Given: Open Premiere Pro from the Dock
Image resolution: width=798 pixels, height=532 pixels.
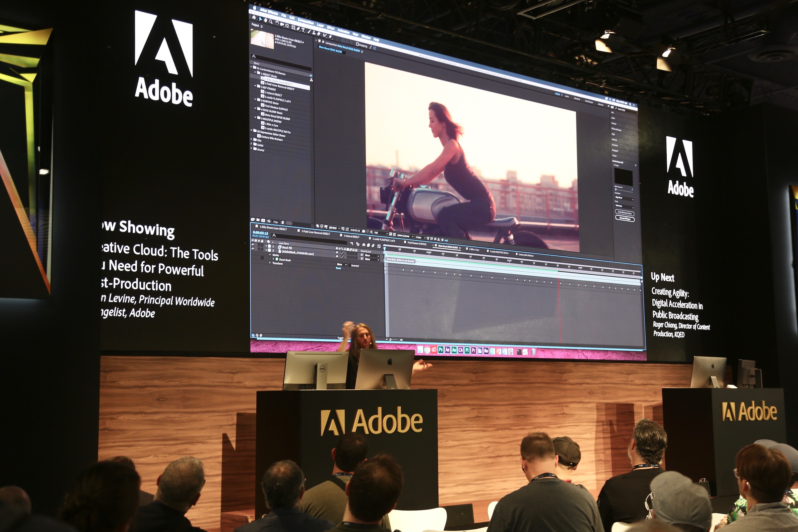Looking at the screenshot, I should click(473, 350).
